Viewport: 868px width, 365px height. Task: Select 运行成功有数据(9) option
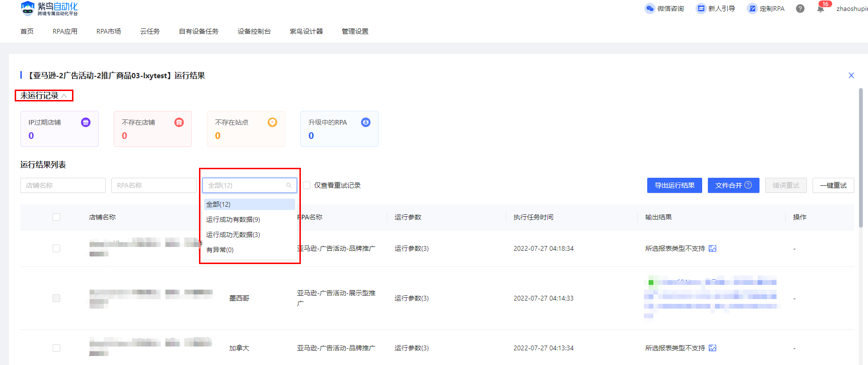pos(250,219)
